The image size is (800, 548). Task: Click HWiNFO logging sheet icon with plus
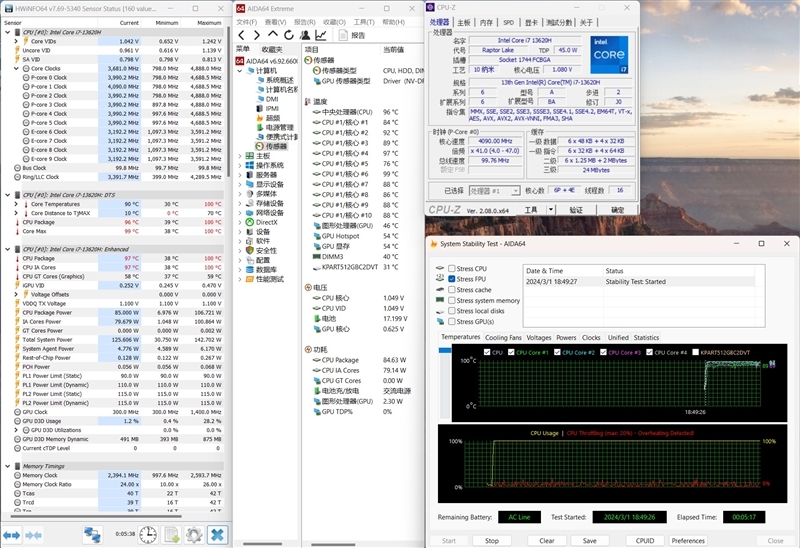(171, 535)
